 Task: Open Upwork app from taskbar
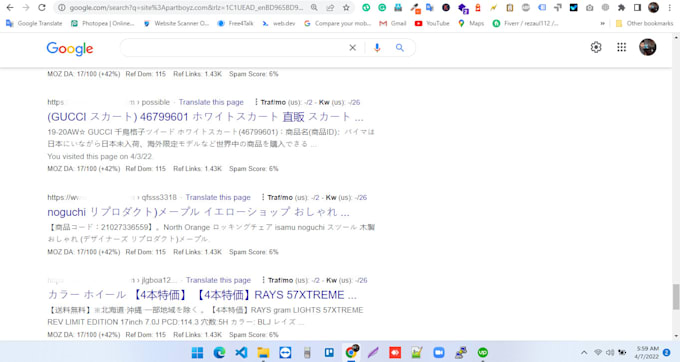(x=483, y=352)
